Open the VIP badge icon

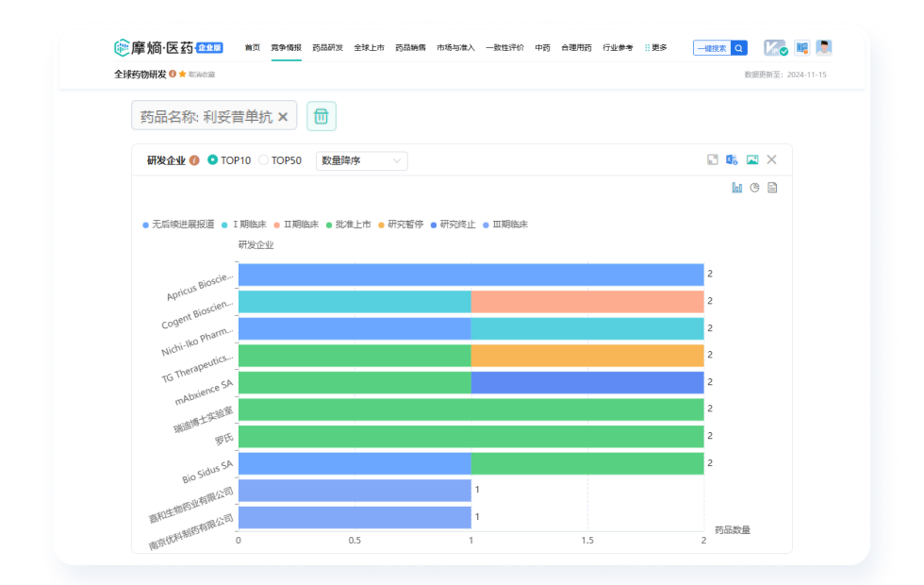775,48
